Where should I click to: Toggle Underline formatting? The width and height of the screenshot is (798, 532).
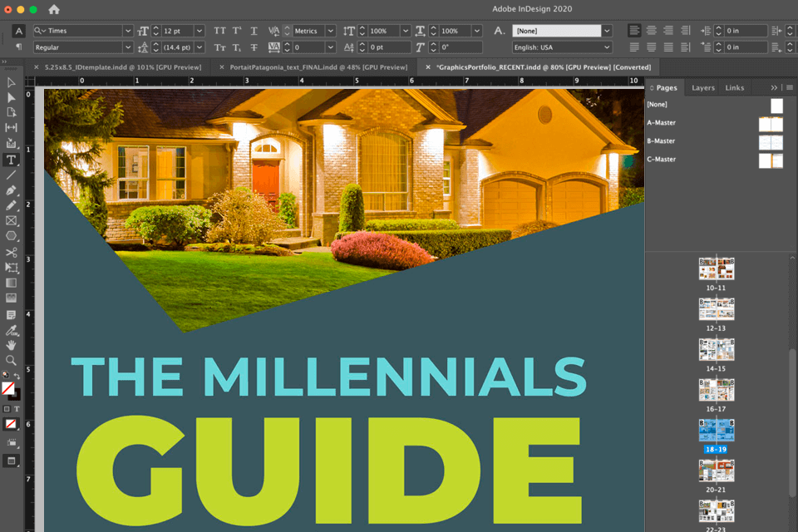tap(254, 31)
